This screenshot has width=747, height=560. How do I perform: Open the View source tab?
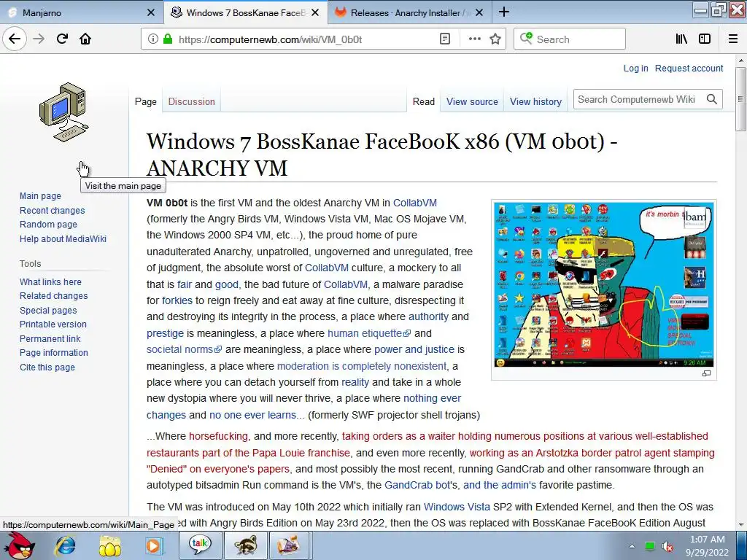(472, 101)
